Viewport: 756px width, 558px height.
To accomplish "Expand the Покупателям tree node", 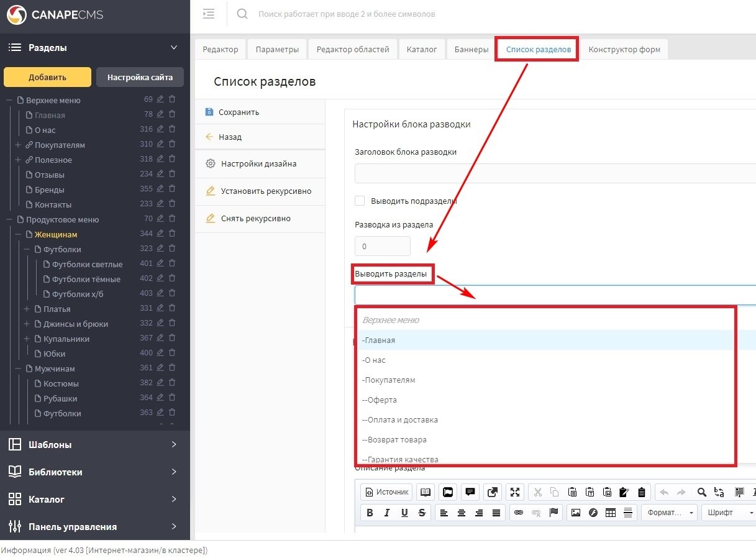I will tap(18, 145).
